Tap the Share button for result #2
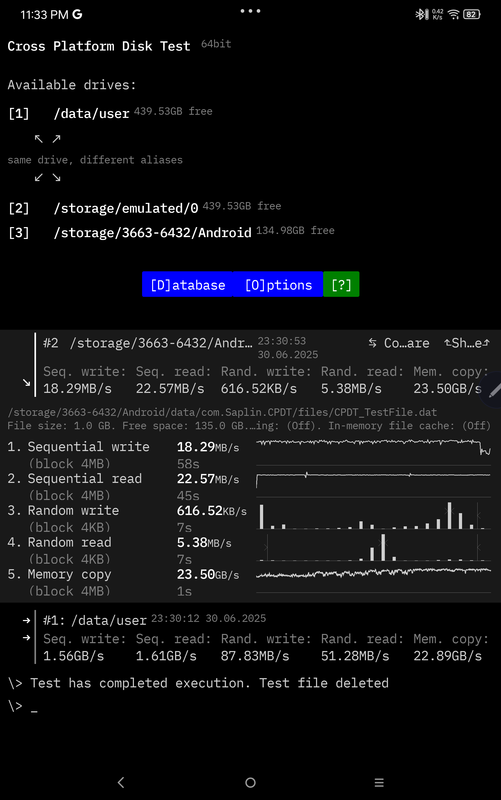The height and width of the screenshot is (800, 501). pyautogui.click(x=466, y=343)
